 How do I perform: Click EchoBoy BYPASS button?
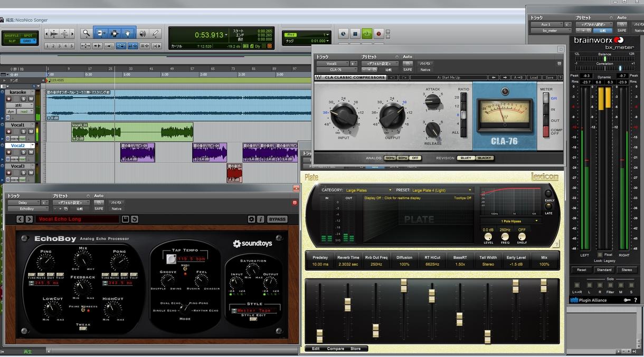[277, 219]
